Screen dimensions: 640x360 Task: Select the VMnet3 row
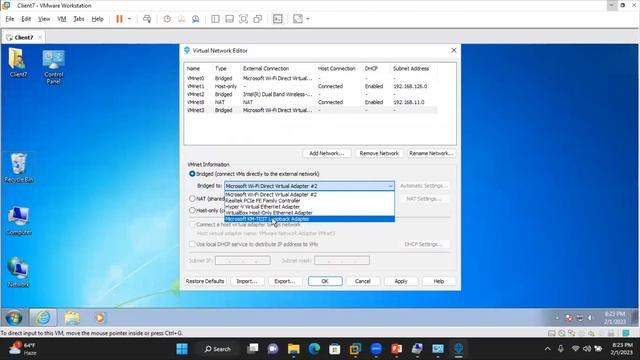coord(311,110)
